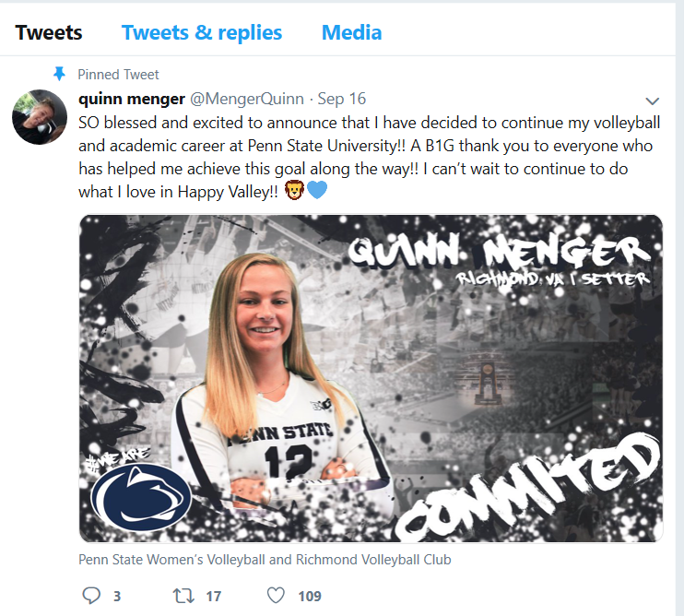The image size is (684, 616).
Task: Click the reply count number 3
Action: [117, 597]
